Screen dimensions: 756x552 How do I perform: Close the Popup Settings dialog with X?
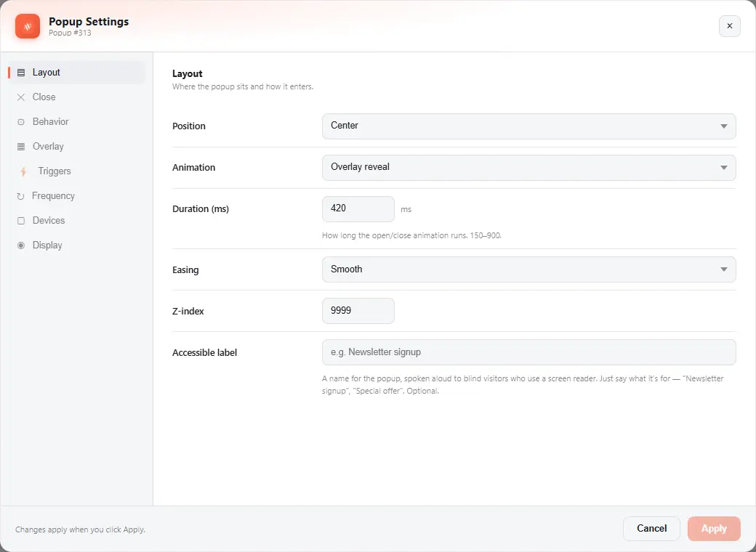tap(730, 26)
